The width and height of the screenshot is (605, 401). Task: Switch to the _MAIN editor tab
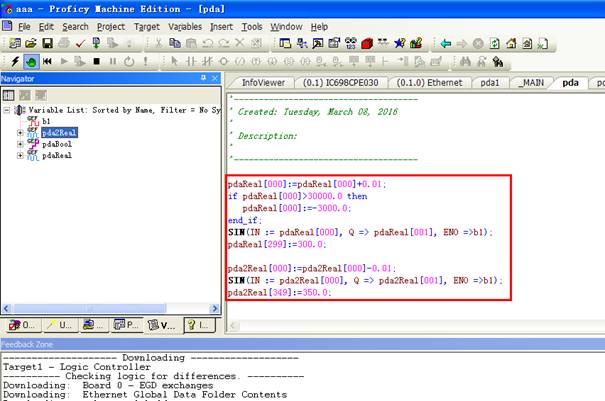[533, 83]
